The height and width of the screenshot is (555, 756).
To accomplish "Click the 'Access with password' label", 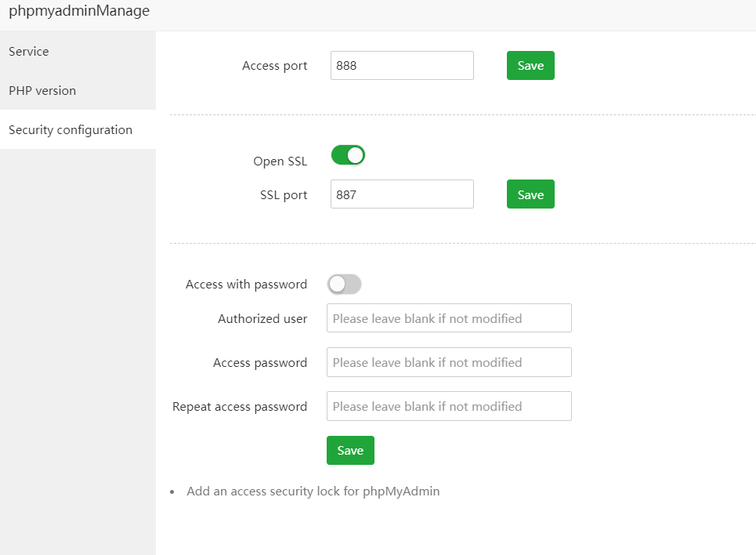I will point(246,285).
